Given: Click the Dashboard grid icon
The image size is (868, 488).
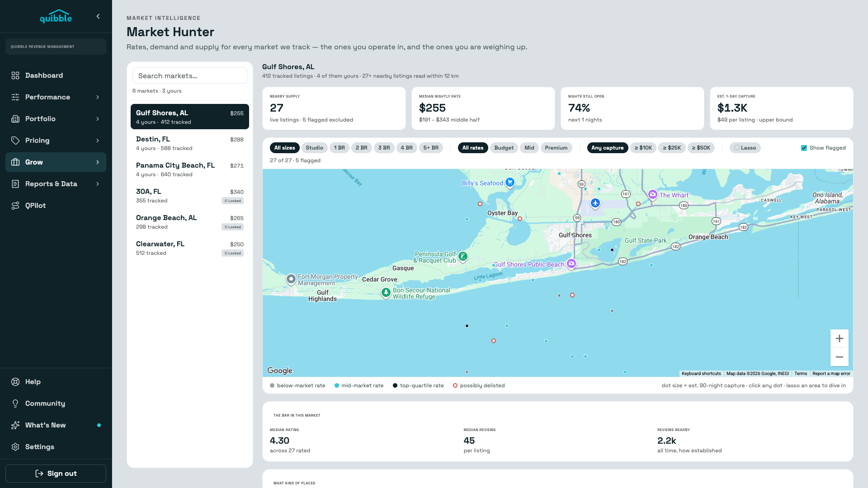Looking at the screenshot, I should tap(15, 75).
